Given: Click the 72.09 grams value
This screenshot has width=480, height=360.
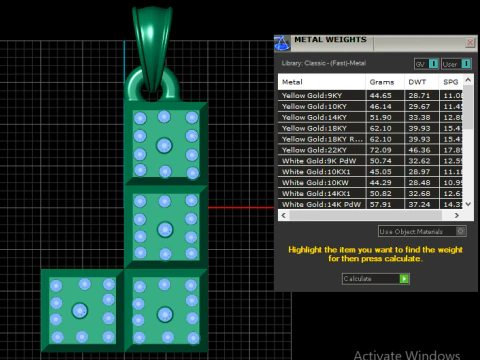Looking at the screenshot, I should click(x=380, y=150).
